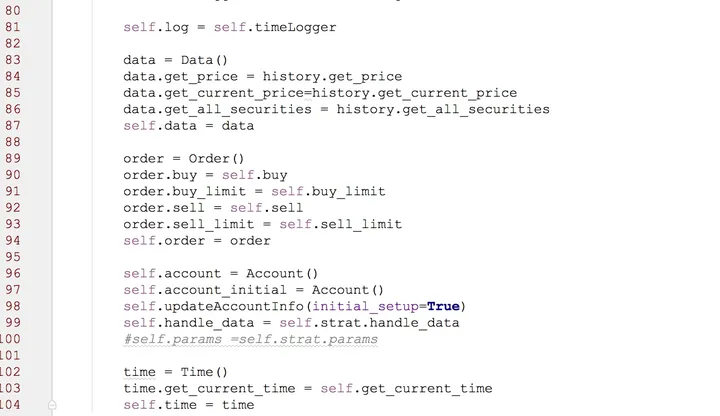
Task: Click the commented self.params line
Action: click(x=250, y=340)
